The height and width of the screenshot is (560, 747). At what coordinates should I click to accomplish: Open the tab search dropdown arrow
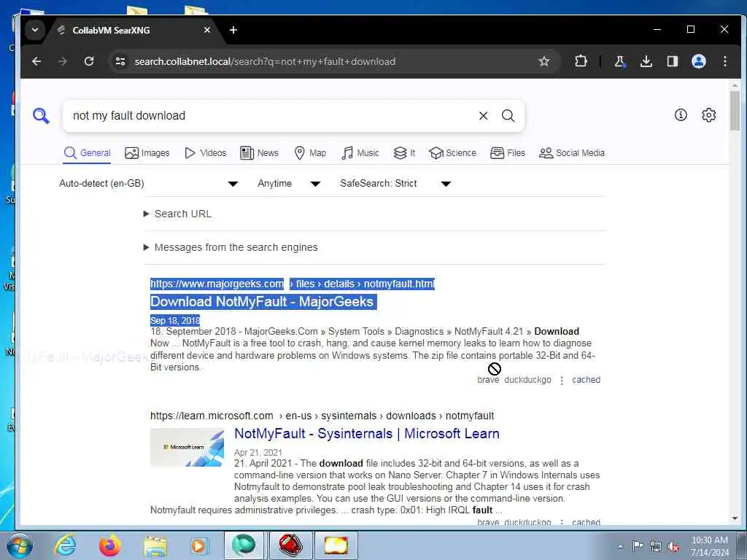(35, 30)
